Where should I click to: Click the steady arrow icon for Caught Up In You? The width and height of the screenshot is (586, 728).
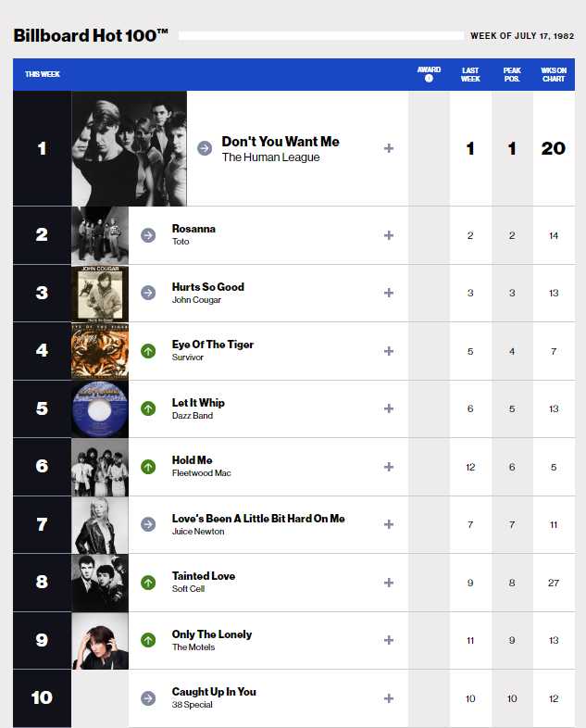click(148, 698)
